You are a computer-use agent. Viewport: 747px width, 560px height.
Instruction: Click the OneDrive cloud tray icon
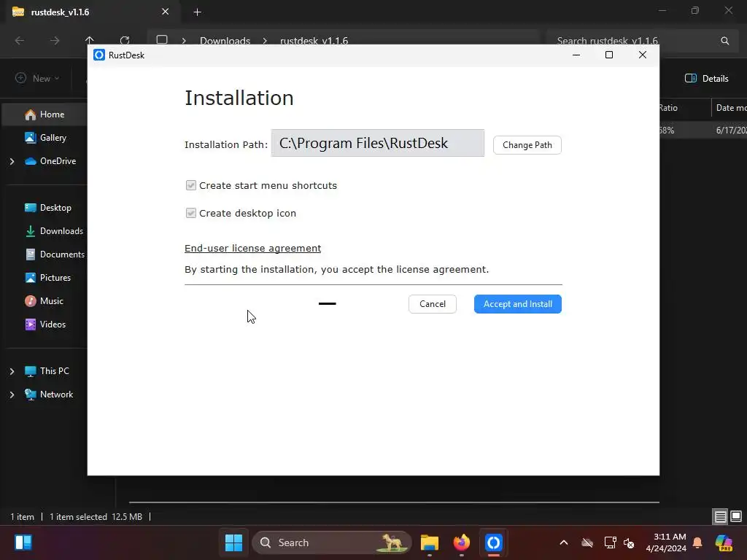coord(587,542)
